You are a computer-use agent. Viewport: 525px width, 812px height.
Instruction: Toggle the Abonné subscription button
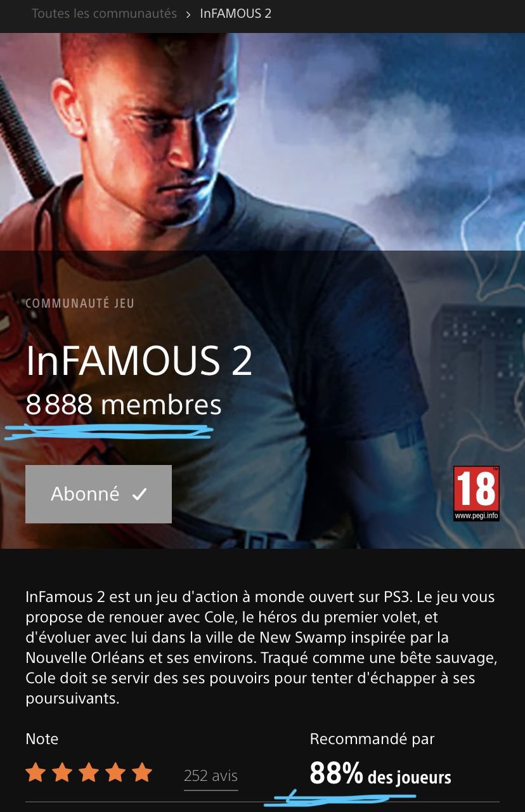(x=98, y=494)
